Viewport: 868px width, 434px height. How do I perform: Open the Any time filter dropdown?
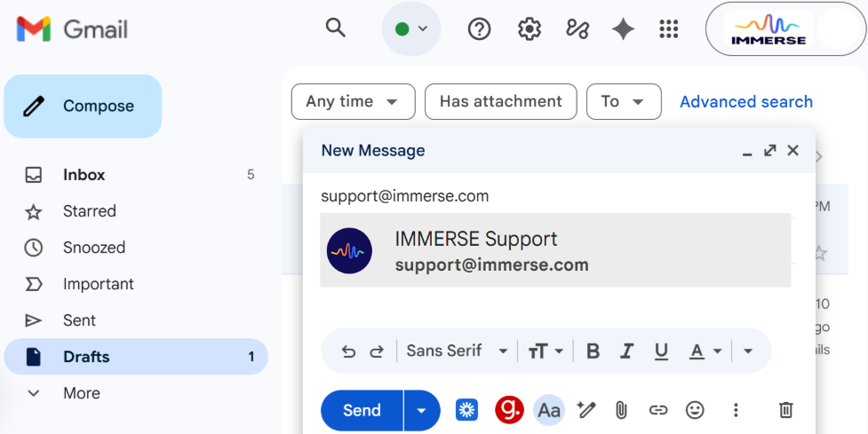click(x=353, y=102)
